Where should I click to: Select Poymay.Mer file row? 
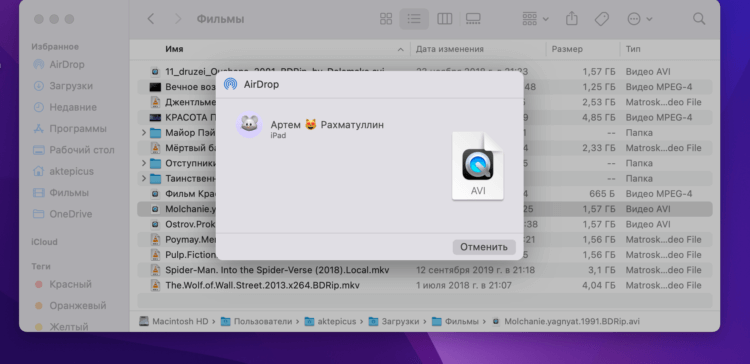[425, 240]
